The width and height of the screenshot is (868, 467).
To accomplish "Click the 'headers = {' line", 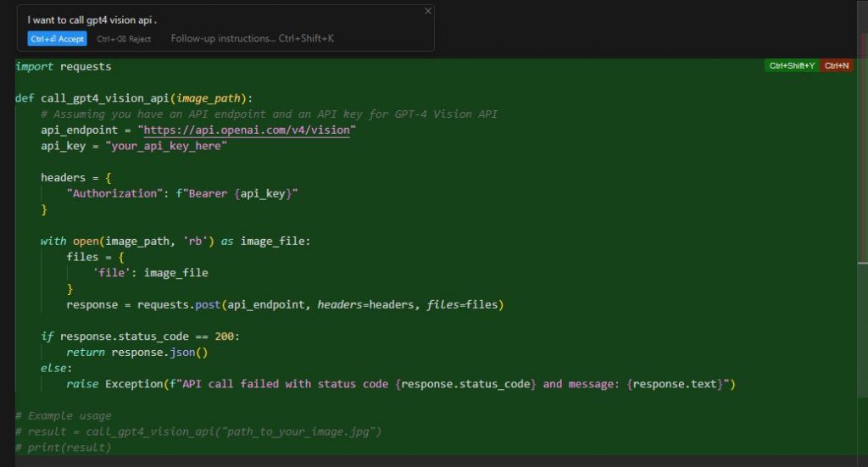I will 75,178.
